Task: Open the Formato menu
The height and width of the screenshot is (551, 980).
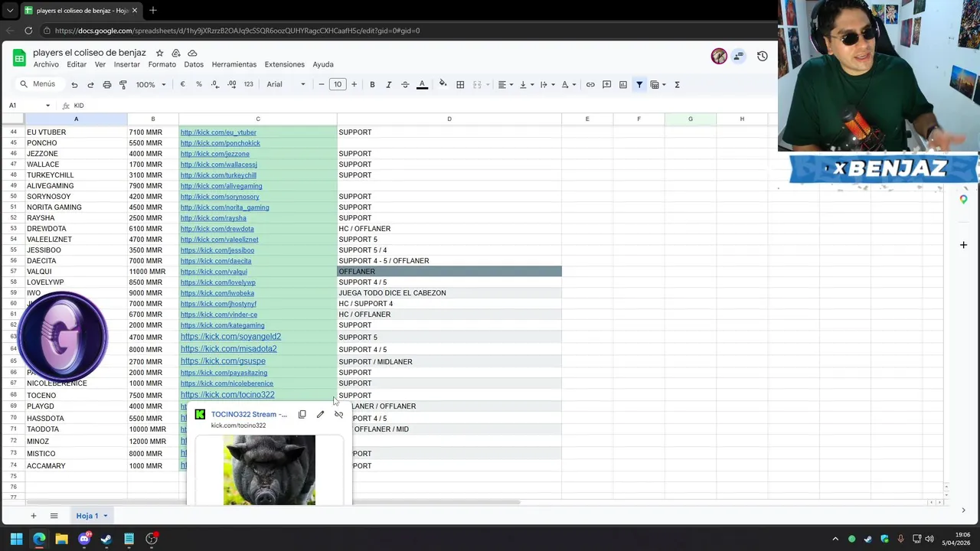Action: [x=162, y=64]
